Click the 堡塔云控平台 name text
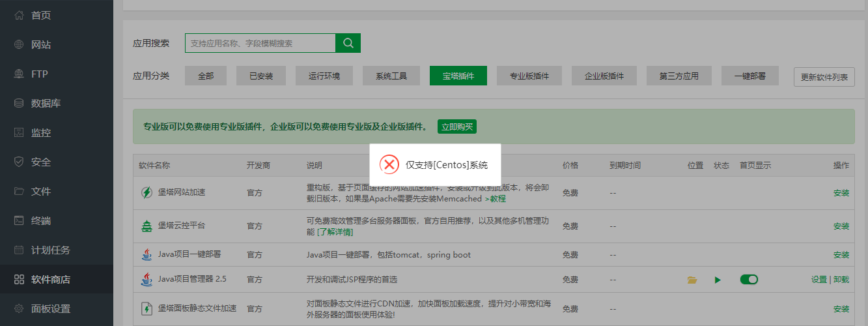Screen dimensions: 868x326 click(182, 226)
